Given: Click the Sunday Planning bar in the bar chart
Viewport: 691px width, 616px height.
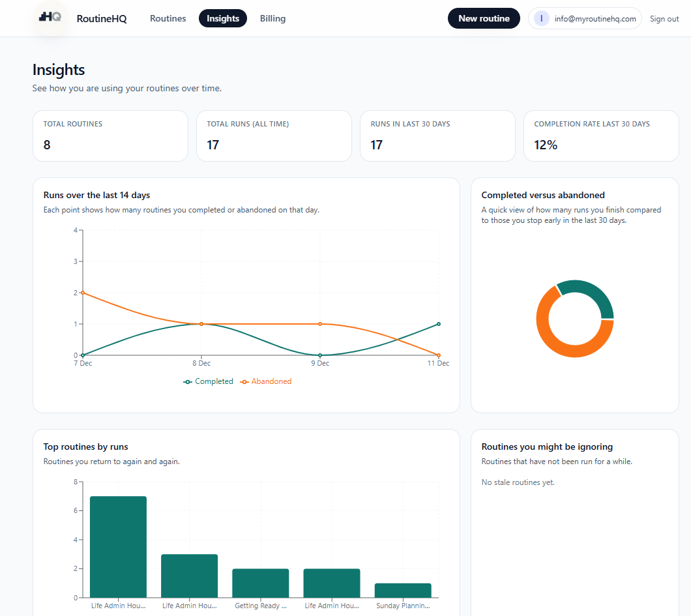Looking at the screenshot, I should pos(403,590).
